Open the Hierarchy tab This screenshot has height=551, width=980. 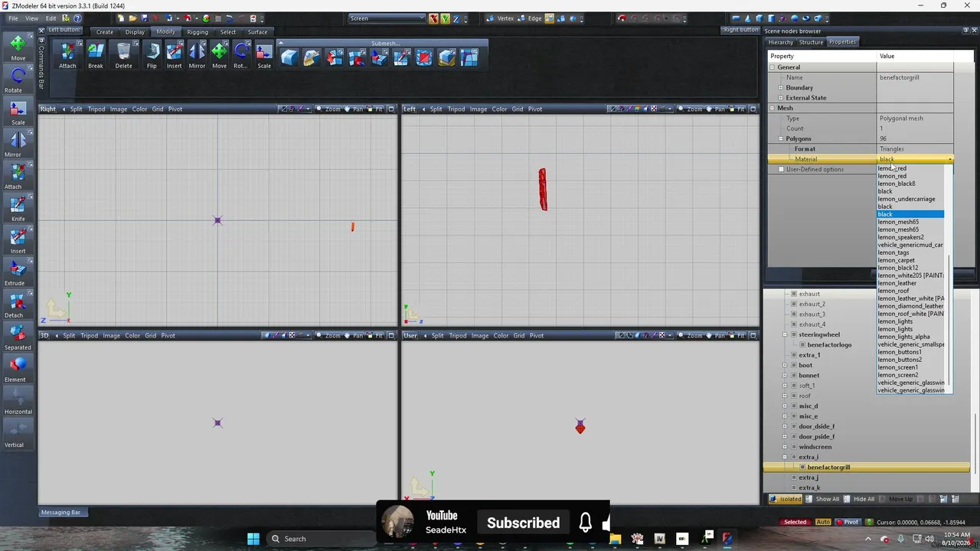pos(780,42)
